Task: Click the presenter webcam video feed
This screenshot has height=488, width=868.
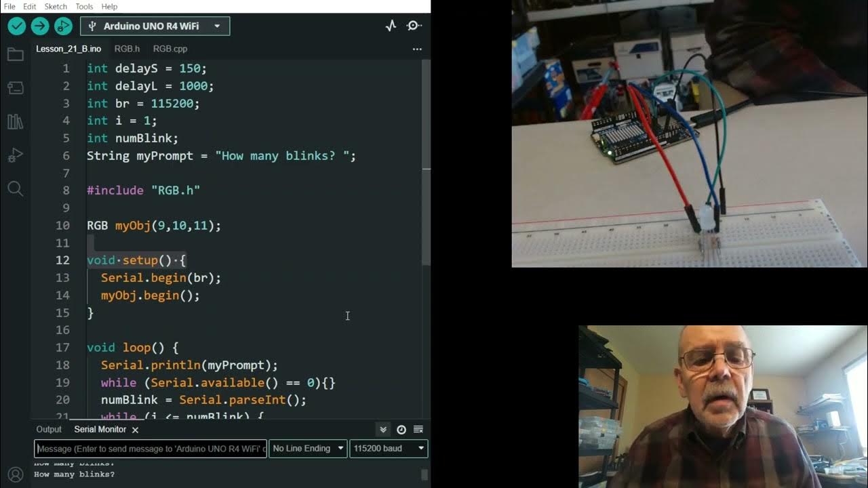Action: (x=723, y=407)
